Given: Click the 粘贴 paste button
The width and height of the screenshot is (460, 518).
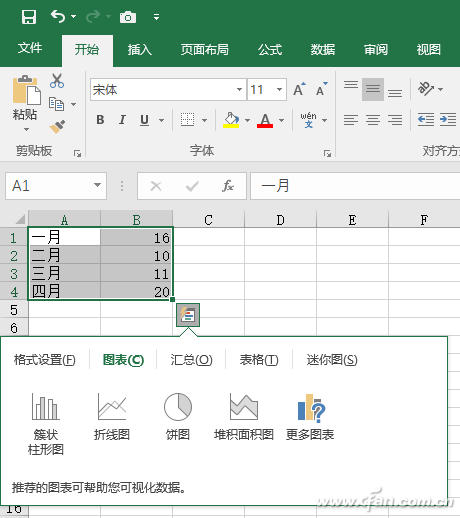Looking at the screenshot, I should [25, 104].
